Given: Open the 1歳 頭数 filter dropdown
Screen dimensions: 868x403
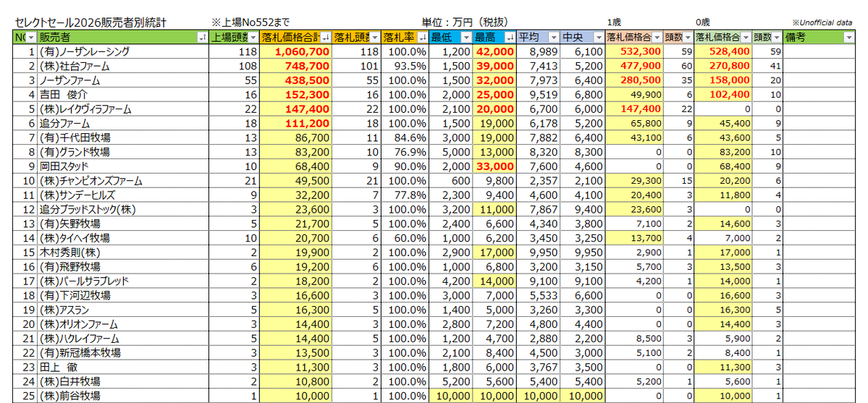Looking at the screenshot, I should click(x=688, y=37).
